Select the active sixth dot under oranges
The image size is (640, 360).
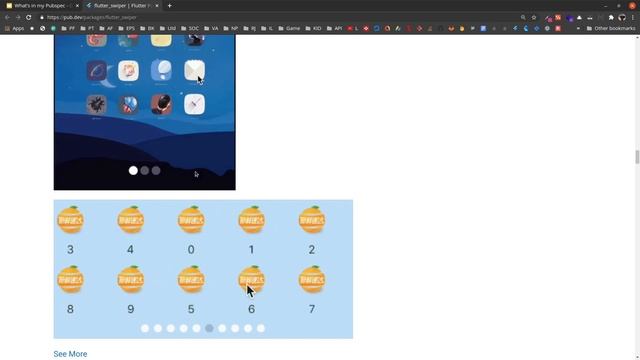[x=209, y=328]
